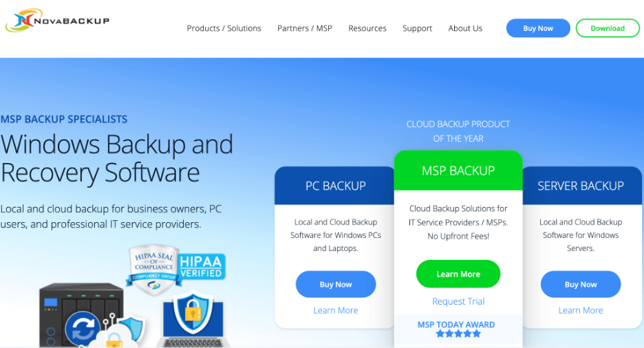Click Cloud Backup Product of the Year text

pos(458,131)
